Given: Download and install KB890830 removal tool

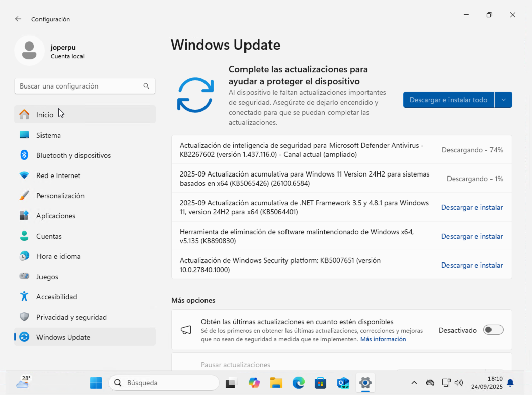Looking at the screenshot, I should click(472, 236).
